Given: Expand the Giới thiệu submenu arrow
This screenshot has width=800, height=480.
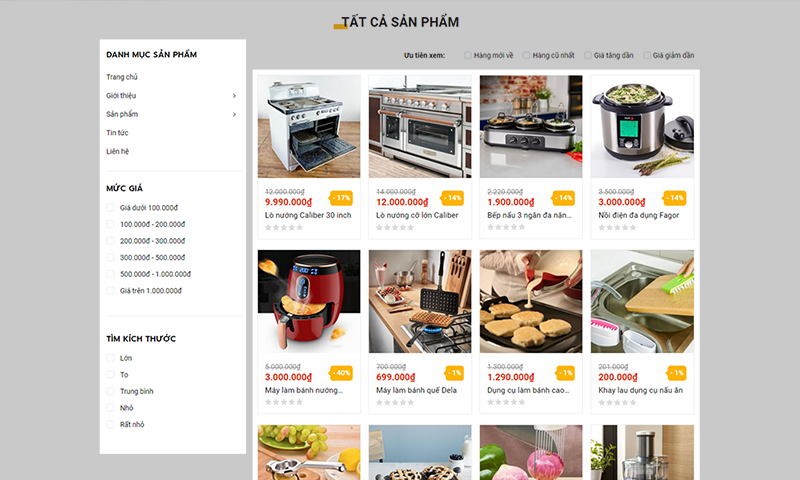Looking at the screenshot, I should coord(234,96).
